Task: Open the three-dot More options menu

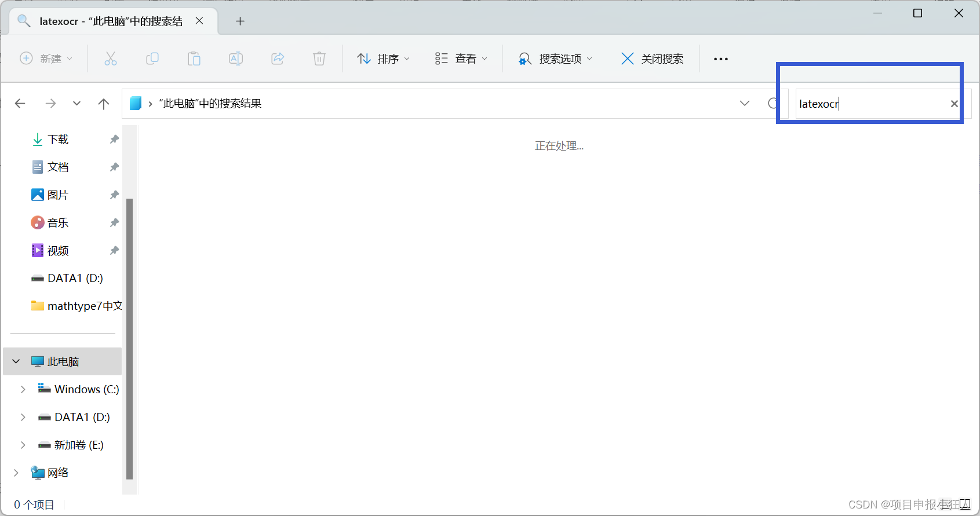Action: 720,59
